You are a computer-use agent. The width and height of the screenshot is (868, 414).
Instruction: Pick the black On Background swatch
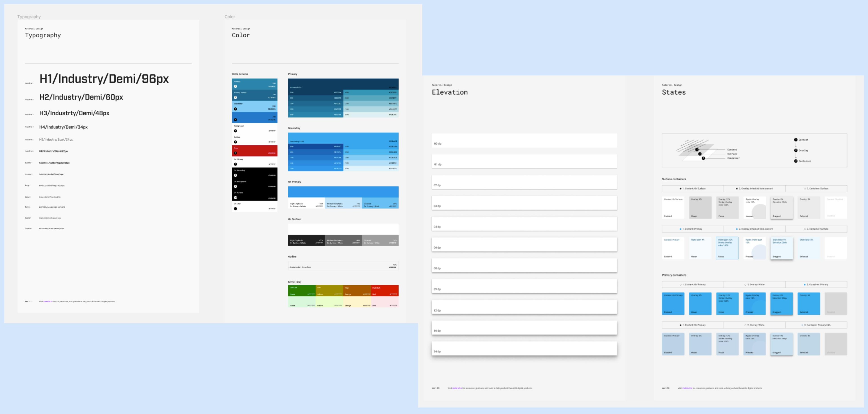(x=255, y=184)
